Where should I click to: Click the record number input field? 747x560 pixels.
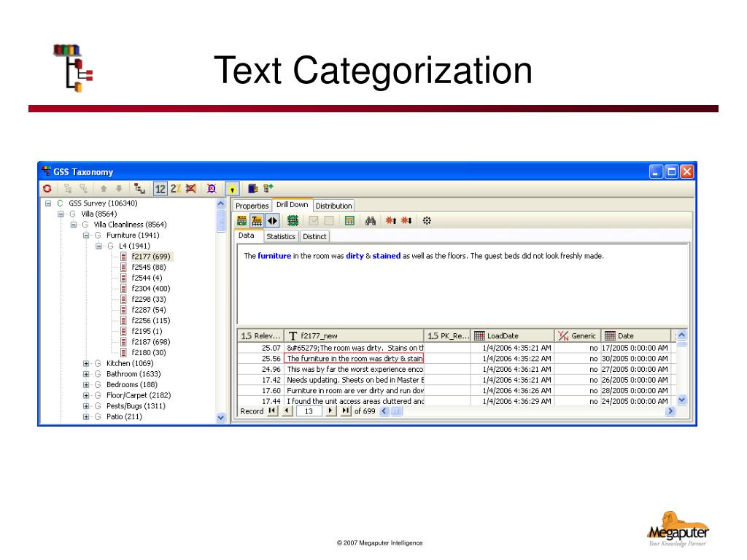(309, 411)
